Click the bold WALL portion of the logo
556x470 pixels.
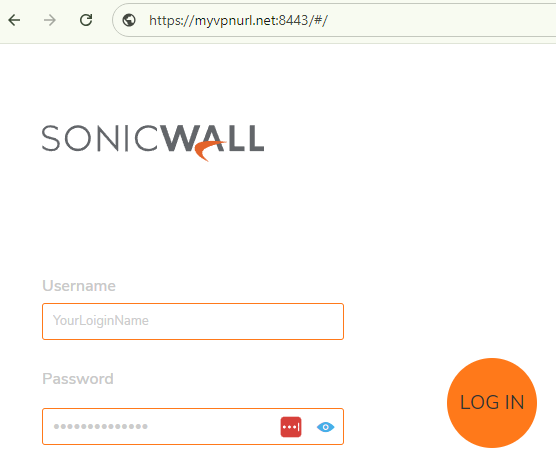213,138
